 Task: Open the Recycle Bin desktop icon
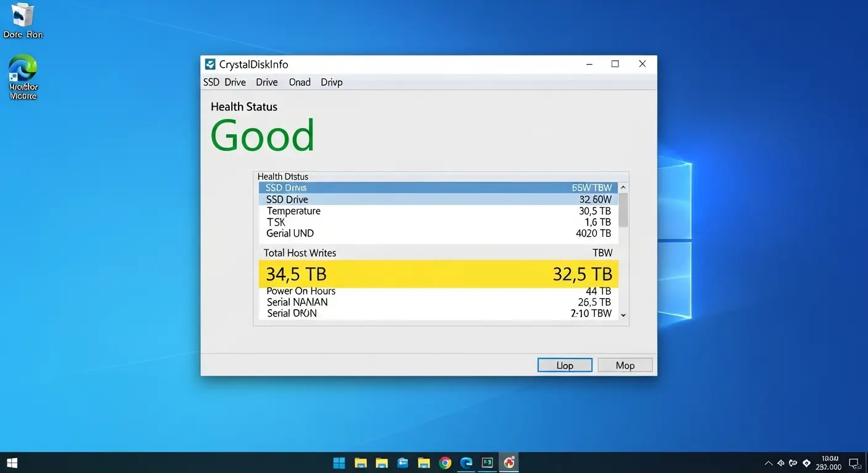tap(23, 20)
